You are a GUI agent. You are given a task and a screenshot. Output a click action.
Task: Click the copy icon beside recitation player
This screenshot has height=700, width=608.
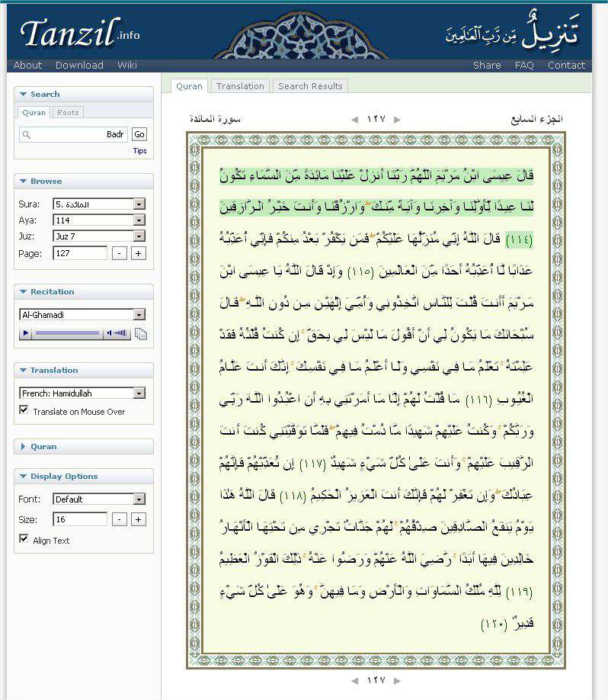(x=141, y=333)
